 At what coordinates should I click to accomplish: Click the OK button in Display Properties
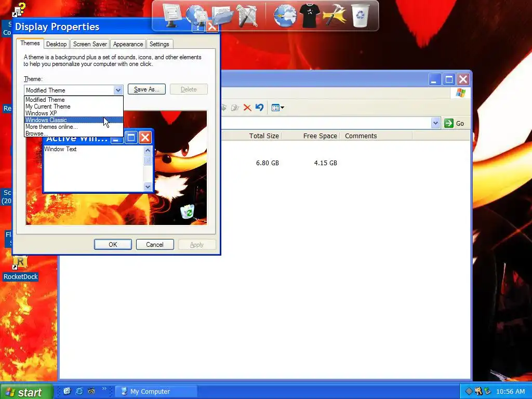pyautogui.click(x=113, y=245)
